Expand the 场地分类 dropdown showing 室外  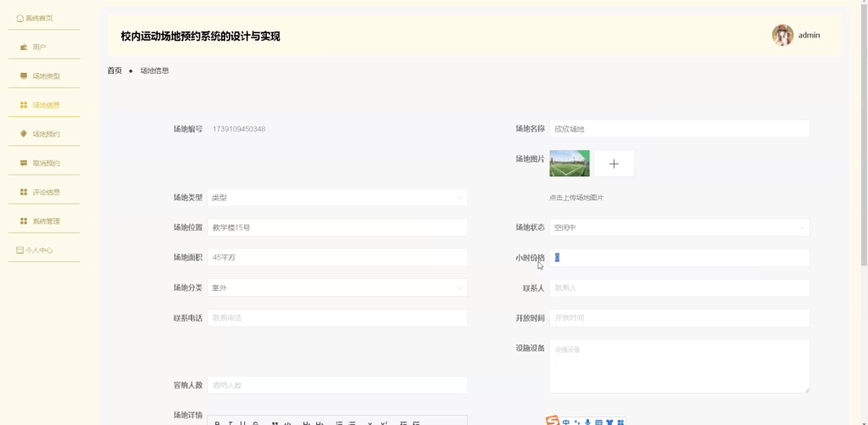coord(337,288)
